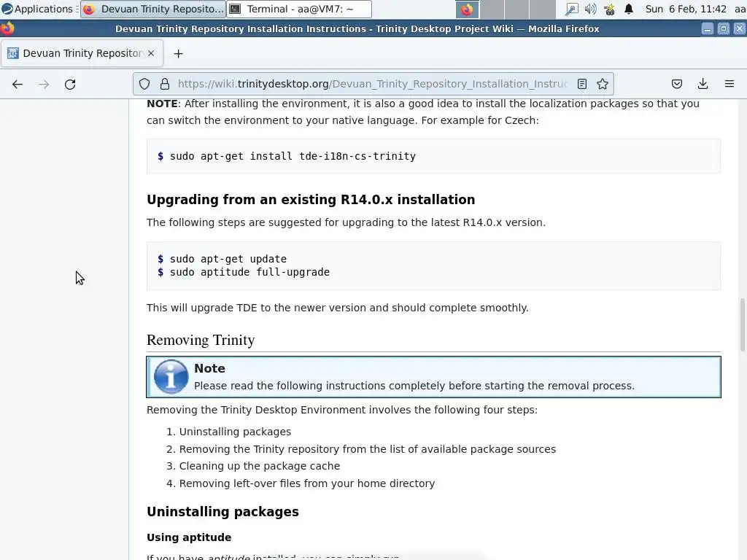Click the 'Please read the following instructions' note text

point(414,386)
